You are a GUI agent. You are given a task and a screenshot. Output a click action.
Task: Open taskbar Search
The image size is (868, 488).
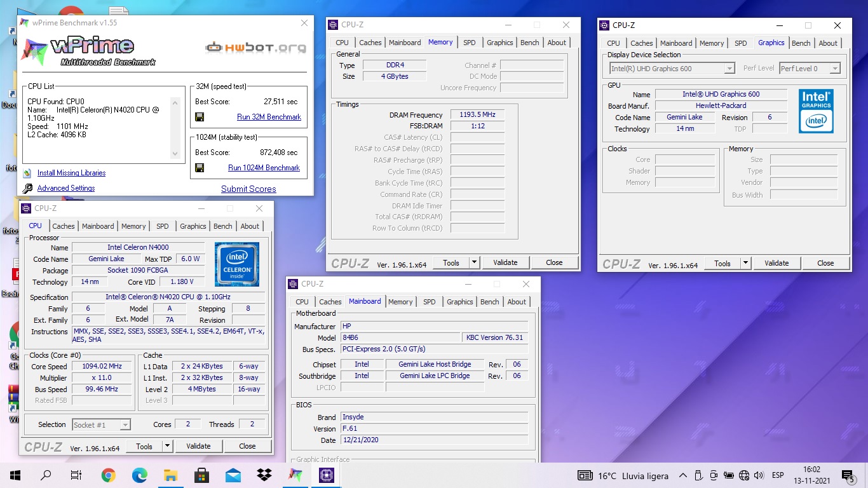pyautogui.click(x=46, y=475)
